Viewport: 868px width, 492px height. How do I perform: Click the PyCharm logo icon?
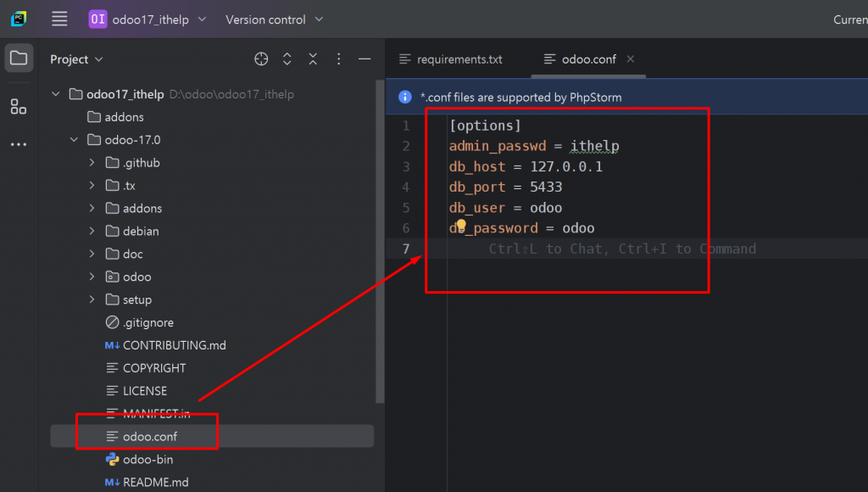pyautogui.click(x=19, y=20)
